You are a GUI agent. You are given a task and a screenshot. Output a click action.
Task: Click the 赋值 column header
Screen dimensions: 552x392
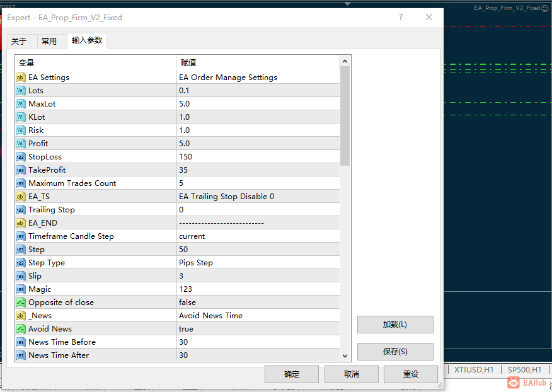[x=188, y=63]
